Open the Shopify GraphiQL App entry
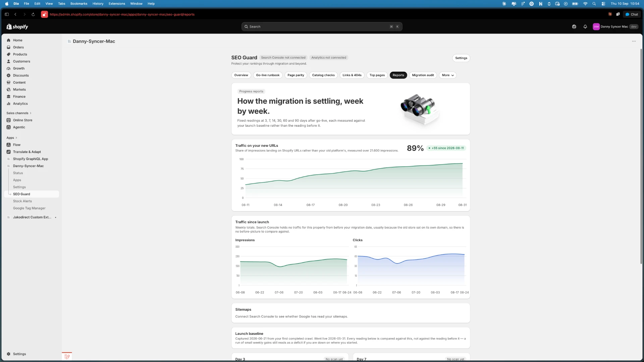This screenshot has width=644, height=362. pos(31,159)
